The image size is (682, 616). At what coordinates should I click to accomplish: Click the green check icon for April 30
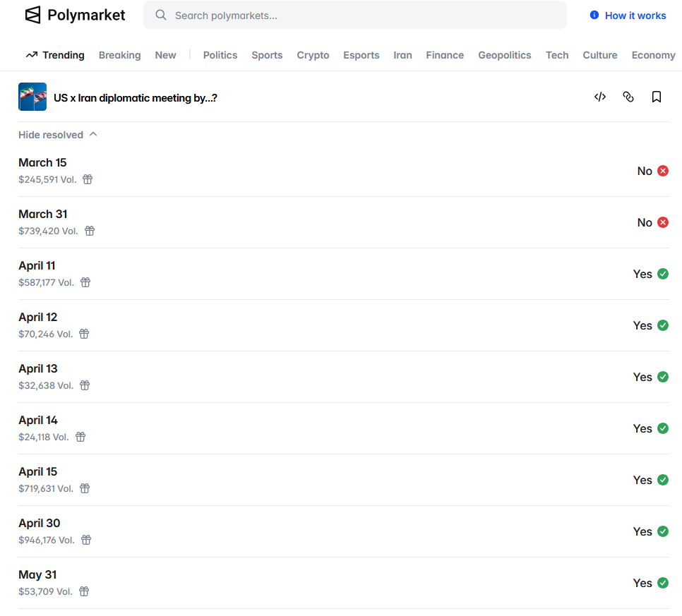663,531
